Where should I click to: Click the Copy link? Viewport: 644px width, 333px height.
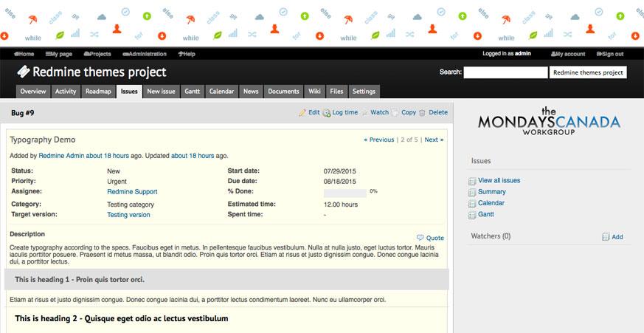point(408,112)
